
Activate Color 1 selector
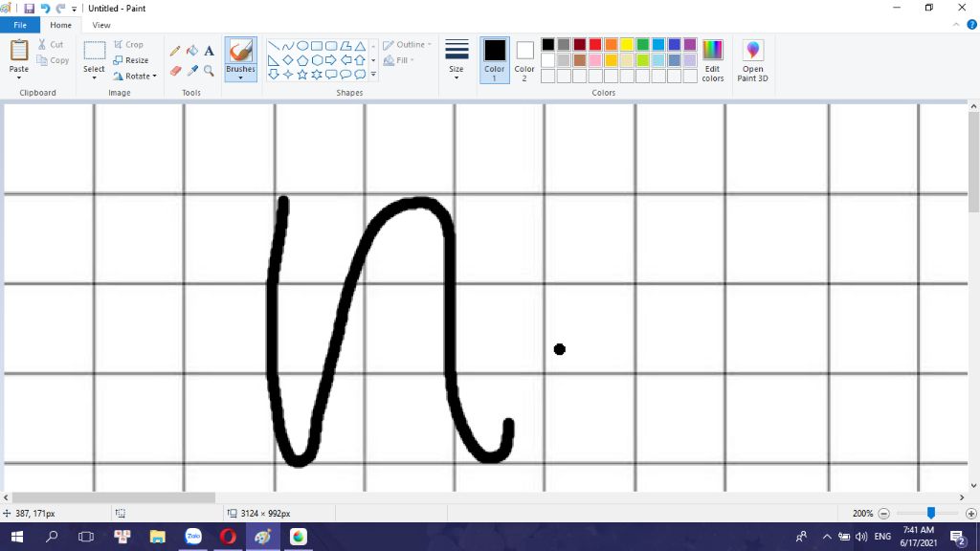pyautogui.click(x=495, y=60)
